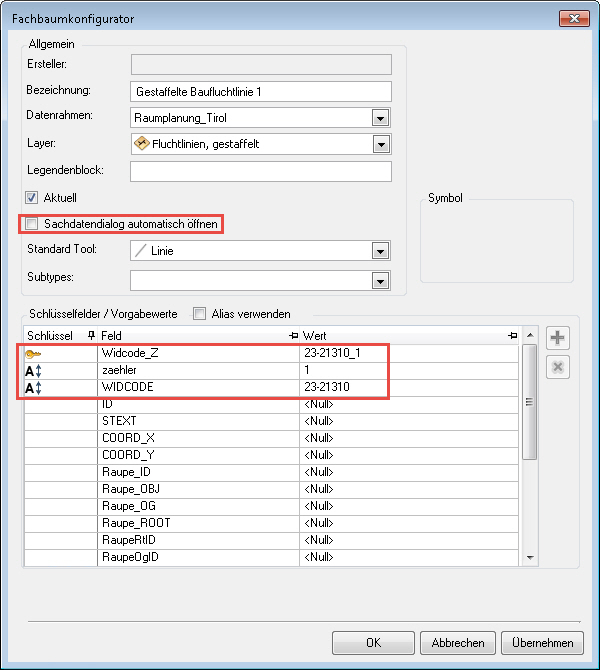Viewport: 600px width, 670px height.
Task: Open the Standard Tool dropdown
Action: point(380,252)
